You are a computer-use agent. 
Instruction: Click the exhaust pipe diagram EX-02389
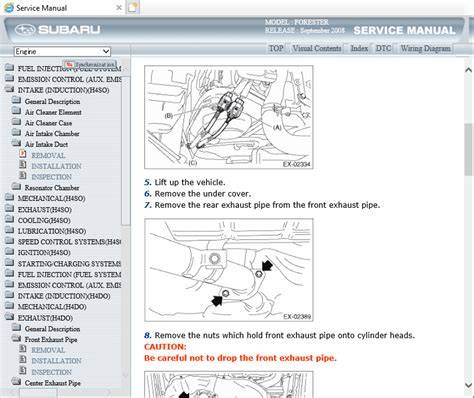point(229,270)
